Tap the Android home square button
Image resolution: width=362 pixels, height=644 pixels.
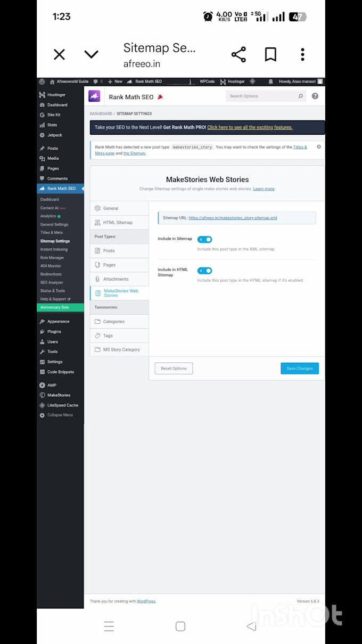click(180, 626)
